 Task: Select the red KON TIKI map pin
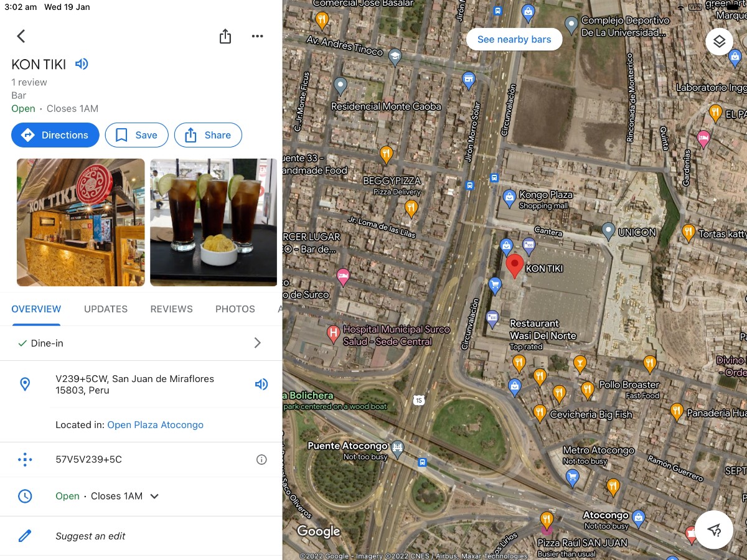tap(514, 266)
